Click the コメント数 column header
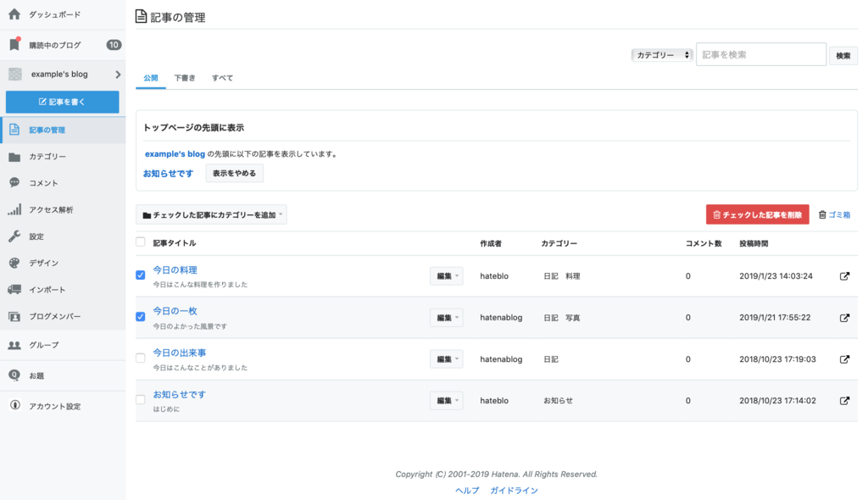The height and width of the screenshot is (500, 868). [704, 243]
